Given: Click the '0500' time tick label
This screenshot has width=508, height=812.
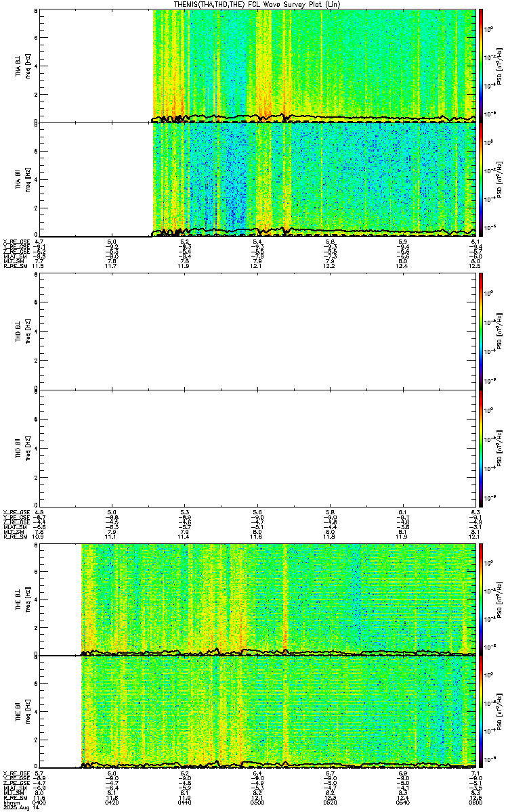Looking at the screenshot, I should pos(257,803).
